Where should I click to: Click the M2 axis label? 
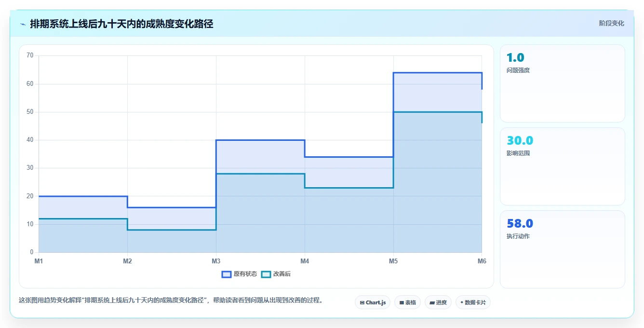(127, 261)
